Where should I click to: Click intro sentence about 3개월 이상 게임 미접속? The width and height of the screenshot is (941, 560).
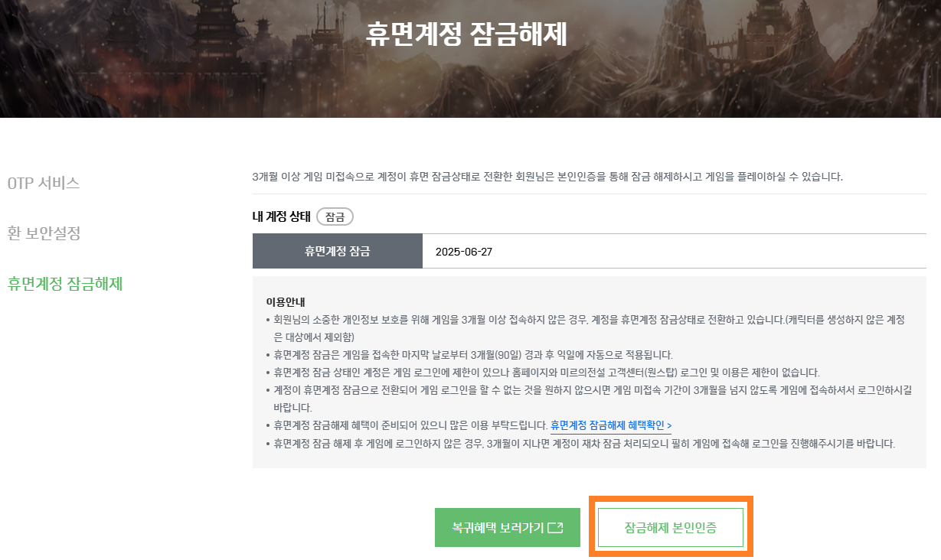pyautogui.click(x=547, y=177)
